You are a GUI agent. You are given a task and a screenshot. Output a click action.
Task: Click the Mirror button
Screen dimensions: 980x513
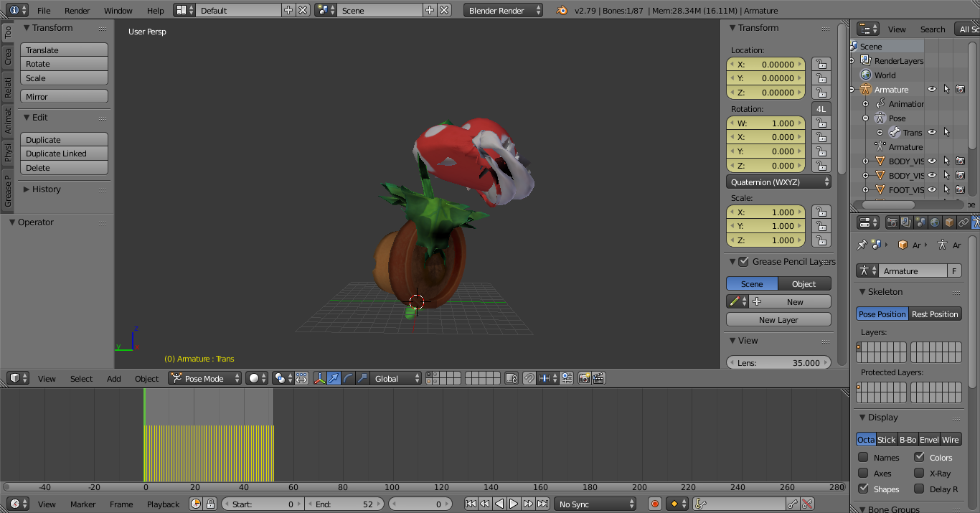(64, 96)
